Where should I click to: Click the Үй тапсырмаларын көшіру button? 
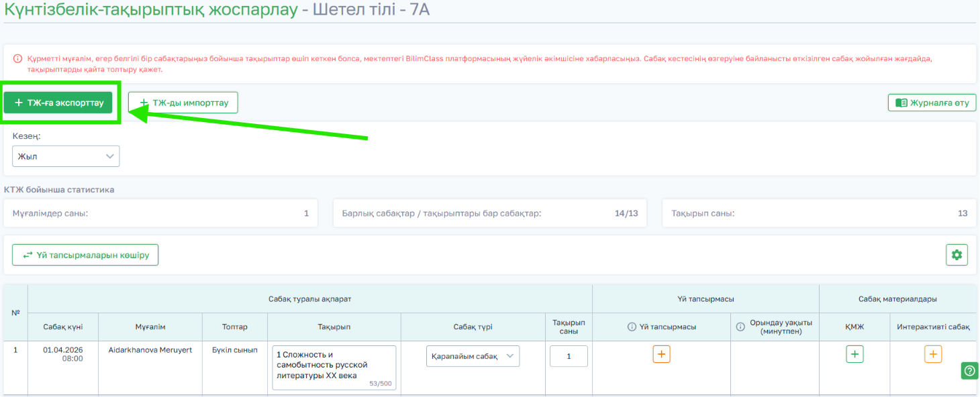85,255
